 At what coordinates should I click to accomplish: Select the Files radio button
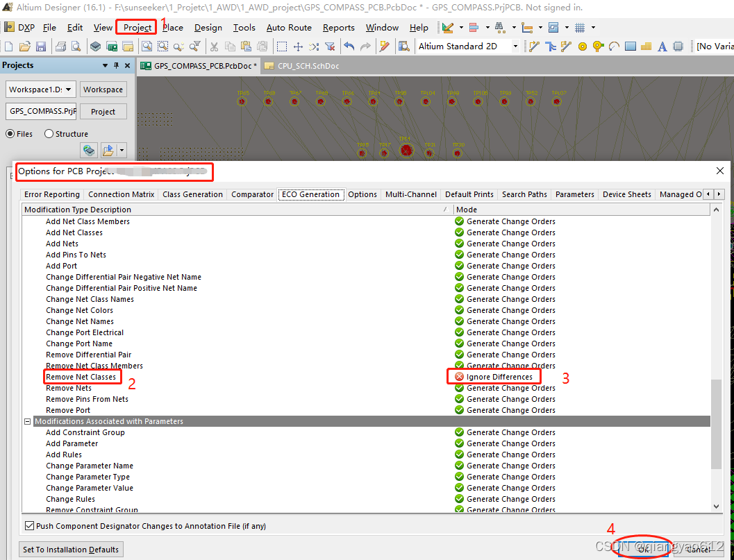point(10,134)
